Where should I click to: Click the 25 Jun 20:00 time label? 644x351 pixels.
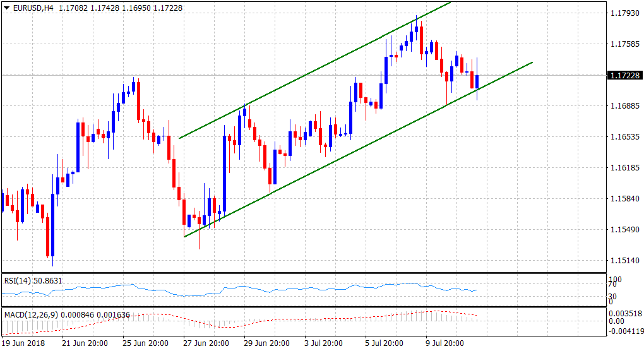pos(146,343)
